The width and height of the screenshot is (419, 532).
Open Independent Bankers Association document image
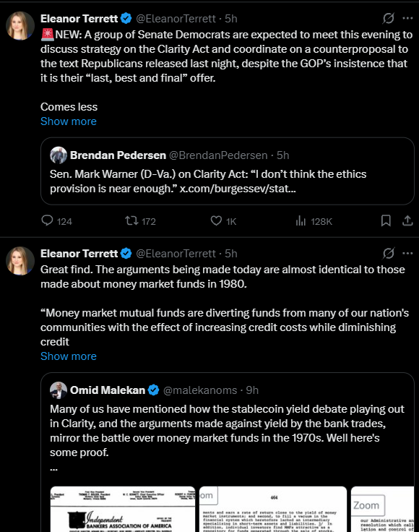123,510
